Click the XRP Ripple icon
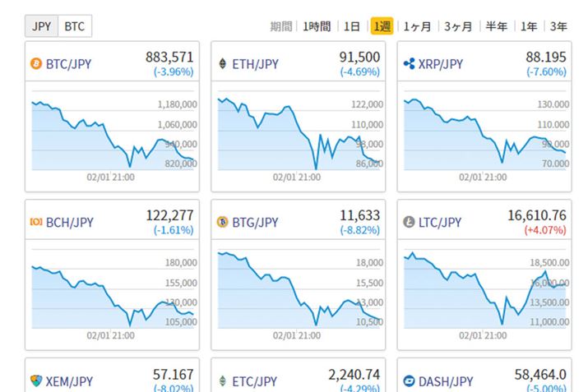This screenshot has width=588, height=392. [409, 64]
